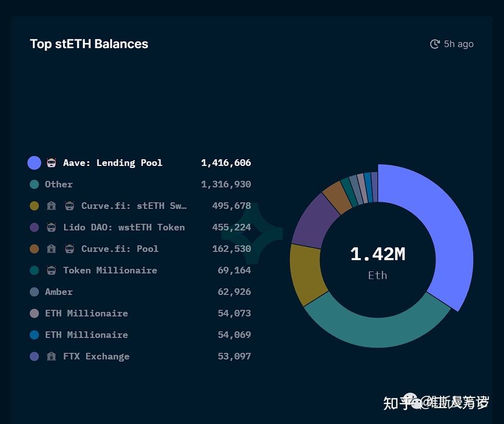
Task: Click the bank icon beside FTX Exchange
Action: coord(51,356)
